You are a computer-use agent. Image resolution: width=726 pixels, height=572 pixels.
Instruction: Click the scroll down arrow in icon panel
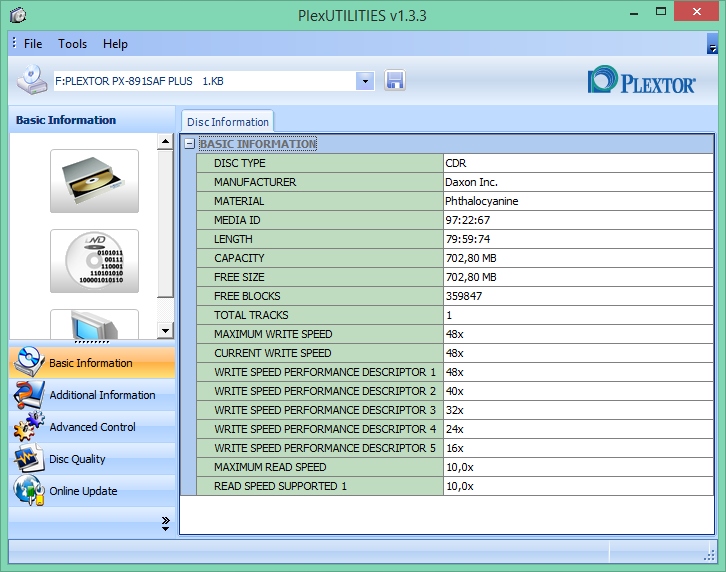click(x=166, y=331)
